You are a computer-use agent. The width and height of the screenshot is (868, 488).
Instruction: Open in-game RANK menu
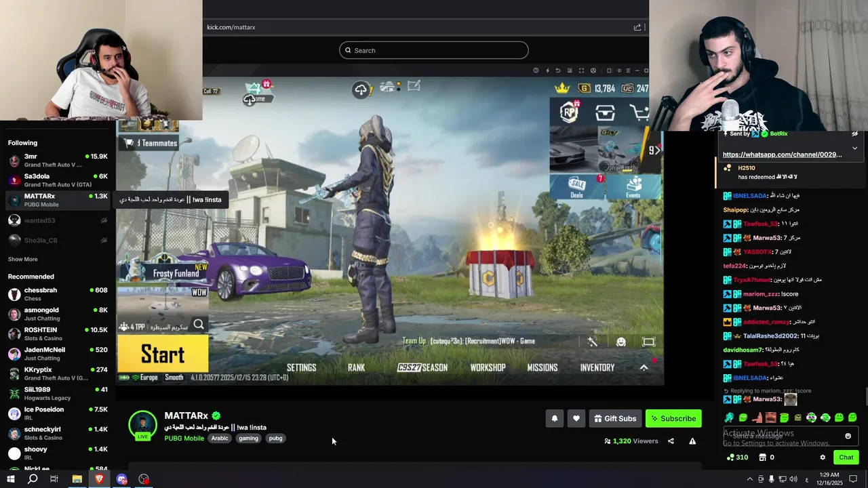pos(356,367)
